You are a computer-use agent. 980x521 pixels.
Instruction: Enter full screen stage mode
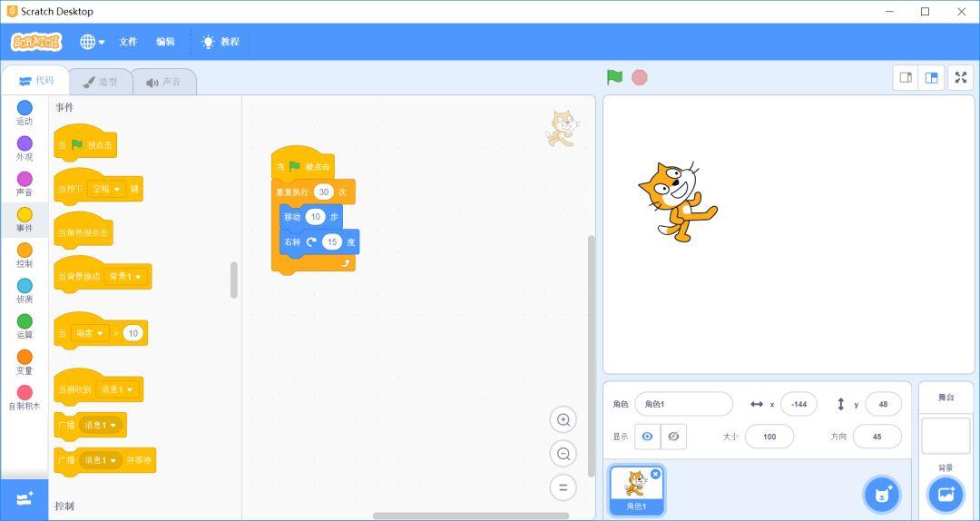pyautogui.click(x=961, y=77)
